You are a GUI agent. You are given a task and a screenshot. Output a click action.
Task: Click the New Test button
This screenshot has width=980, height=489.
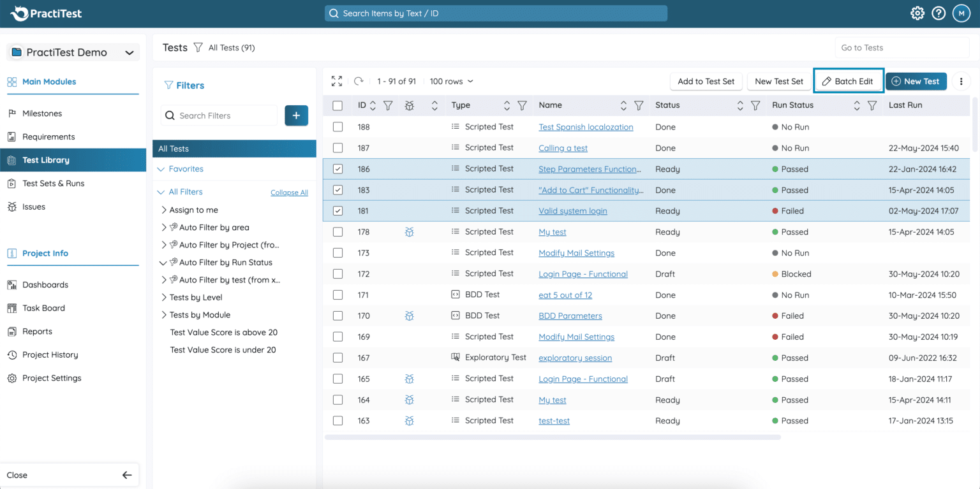(x=916, y=82)
